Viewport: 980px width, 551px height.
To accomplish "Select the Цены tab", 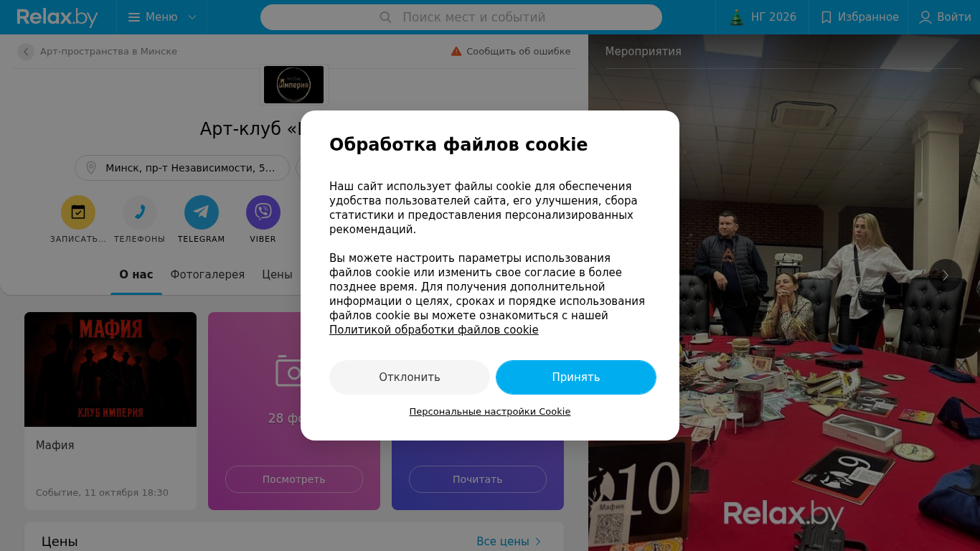I will point(277,275).
